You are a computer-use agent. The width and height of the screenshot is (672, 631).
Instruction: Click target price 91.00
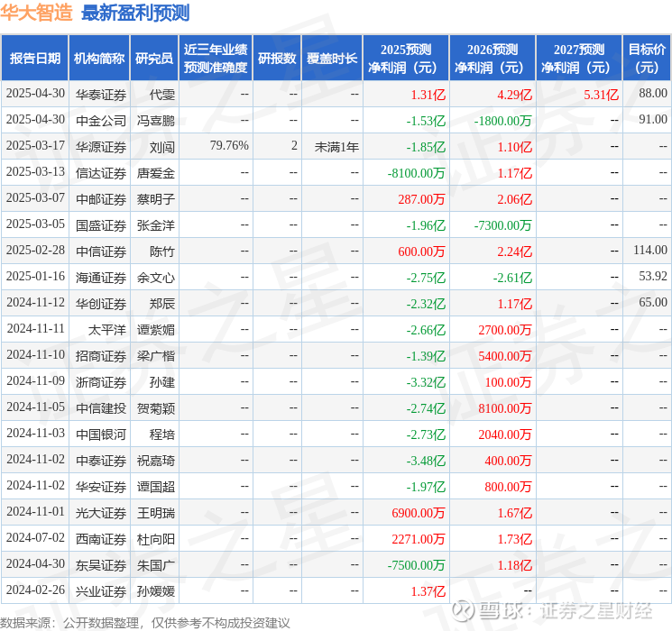point(653,119)
